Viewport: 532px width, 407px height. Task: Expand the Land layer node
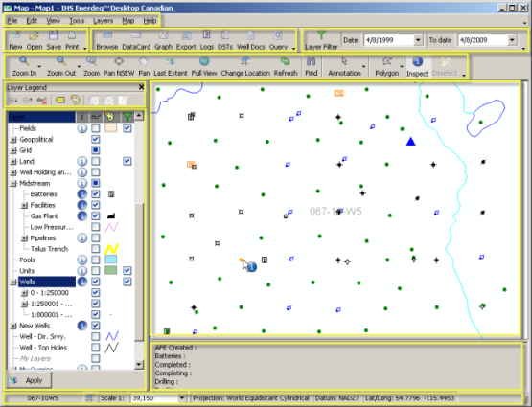13,162
